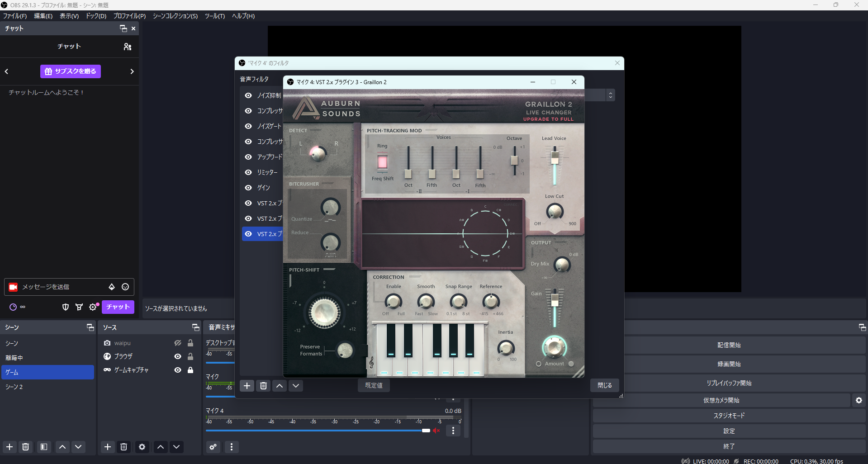Open the ファイル(F) menu
The height and width of the screenshot is (464, 868).
pyautogui.click(x=15, y=16)
